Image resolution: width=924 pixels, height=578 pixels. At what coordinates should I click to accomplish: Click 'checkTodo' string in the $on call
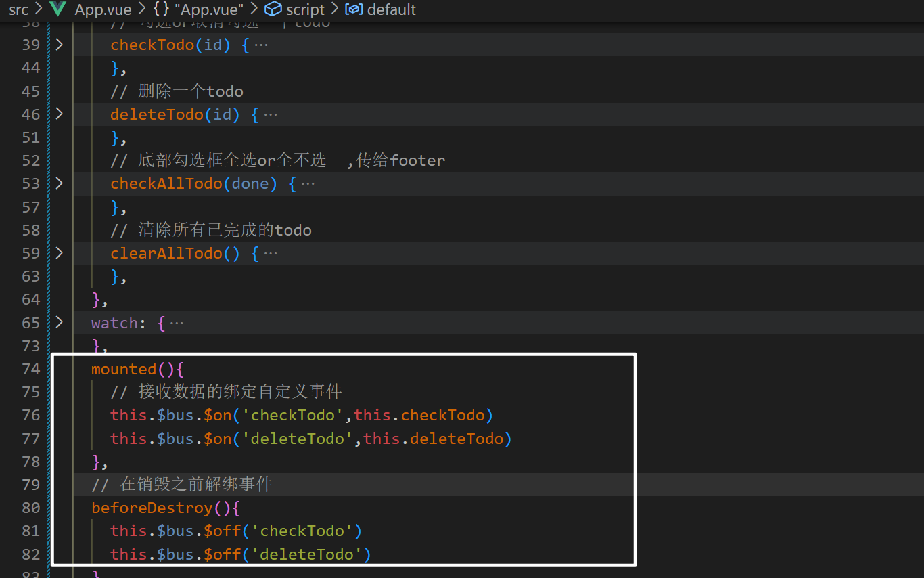tap(293, 415)
